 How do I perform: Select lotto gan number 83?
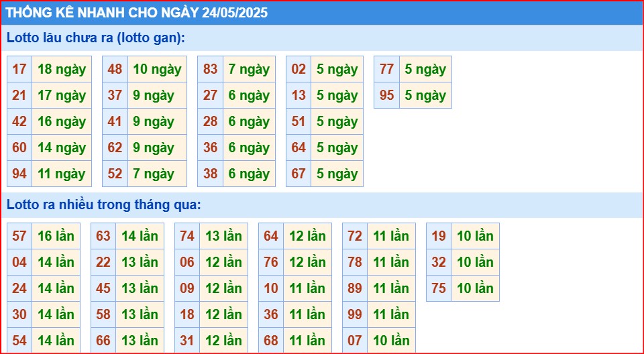pos(210,69)
